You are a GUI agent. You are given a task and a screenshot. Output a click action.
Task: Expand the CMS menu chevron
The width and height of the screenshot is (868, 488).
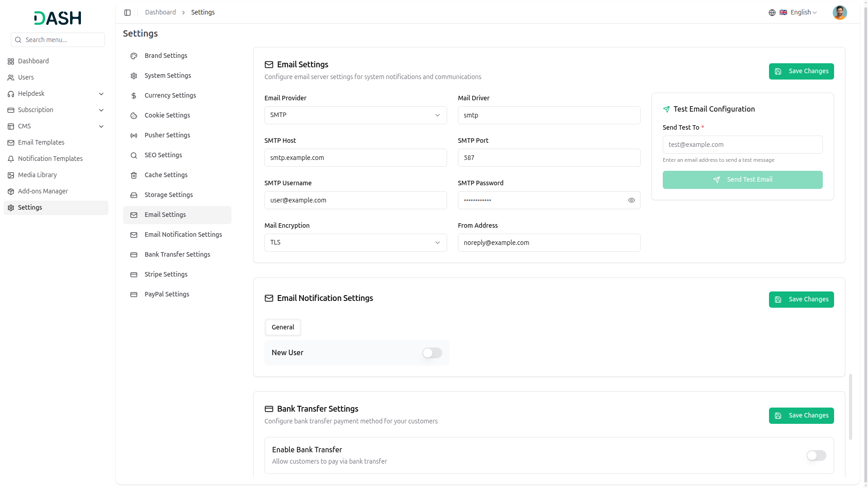[101, 127]
